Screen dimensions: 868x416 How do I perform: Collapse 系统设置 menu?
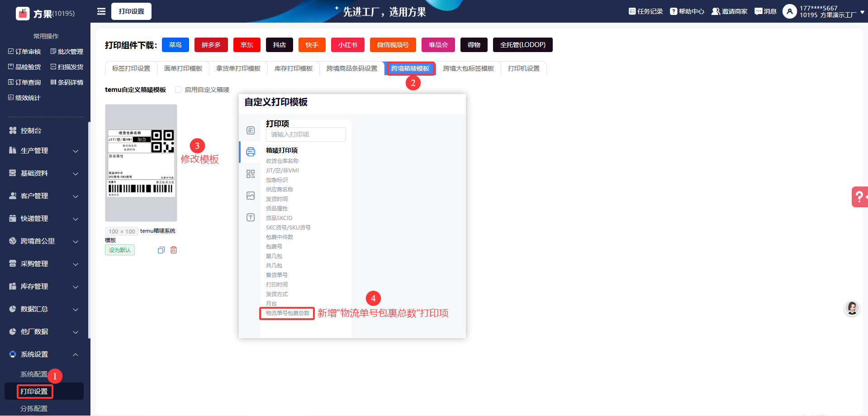pos(44,354)
